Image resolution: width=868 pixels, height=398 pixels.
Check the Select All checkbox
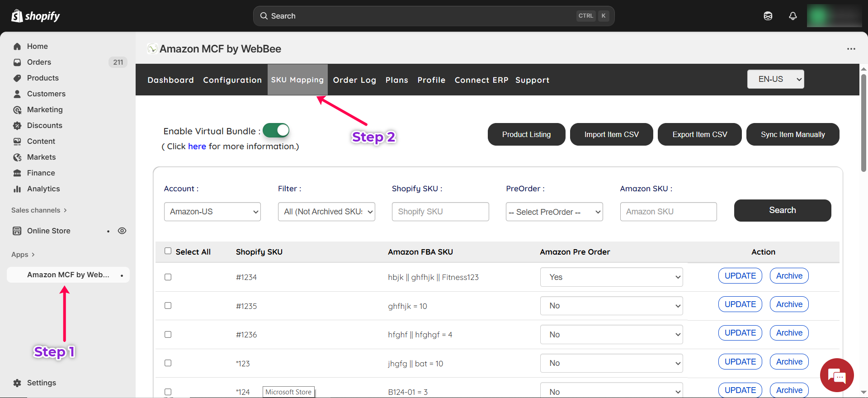click(x=168, y=251)
